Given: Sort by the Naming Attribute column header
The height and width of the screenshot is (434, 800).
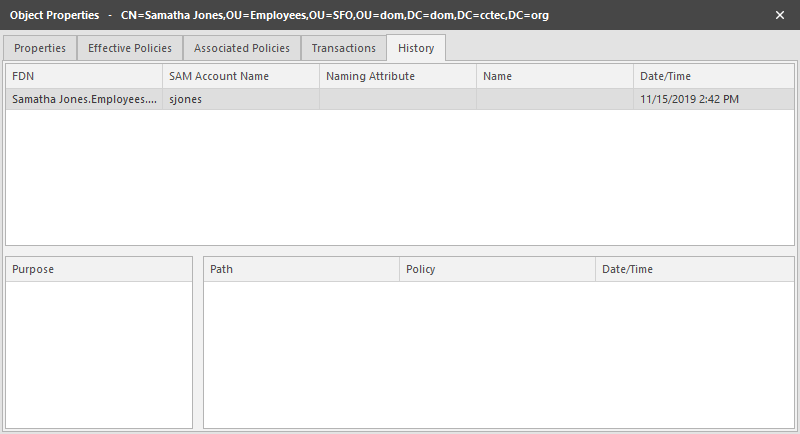Looking at the screenshot, I should pos(397,76).
